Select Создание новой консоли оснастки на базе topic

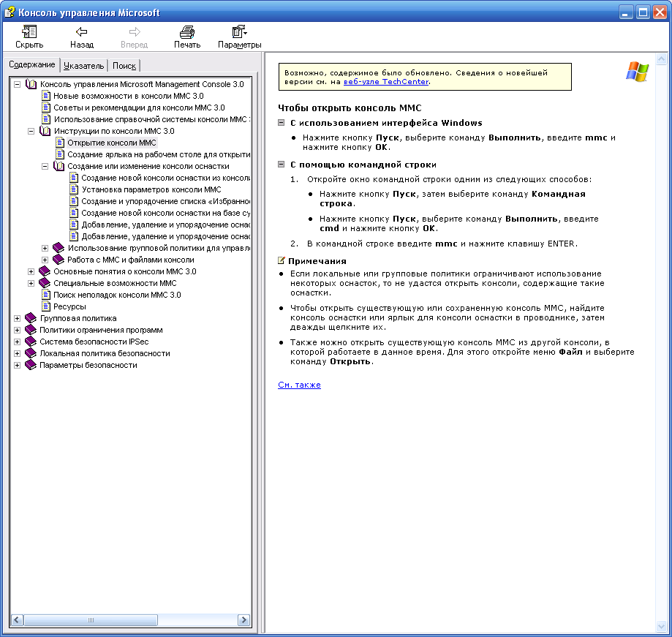click(x=165, y=213)
